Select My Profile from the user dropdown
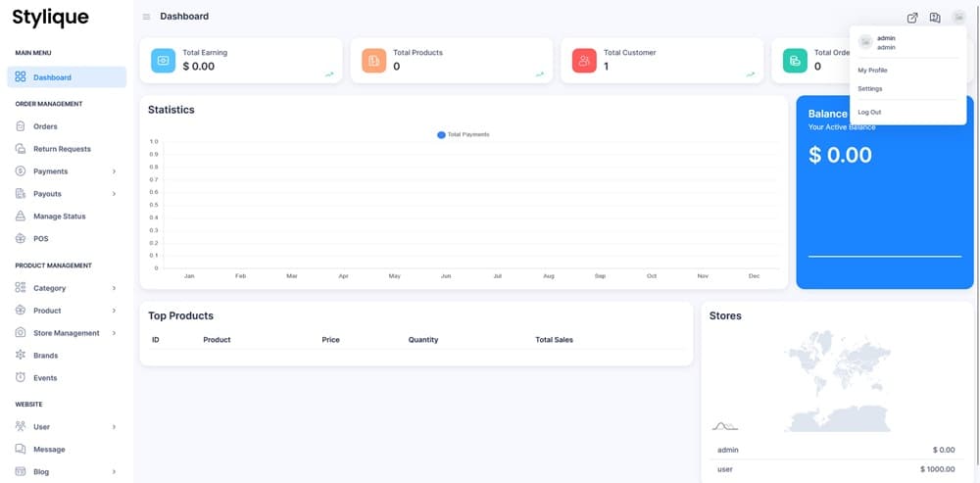 tap(872, 71)
